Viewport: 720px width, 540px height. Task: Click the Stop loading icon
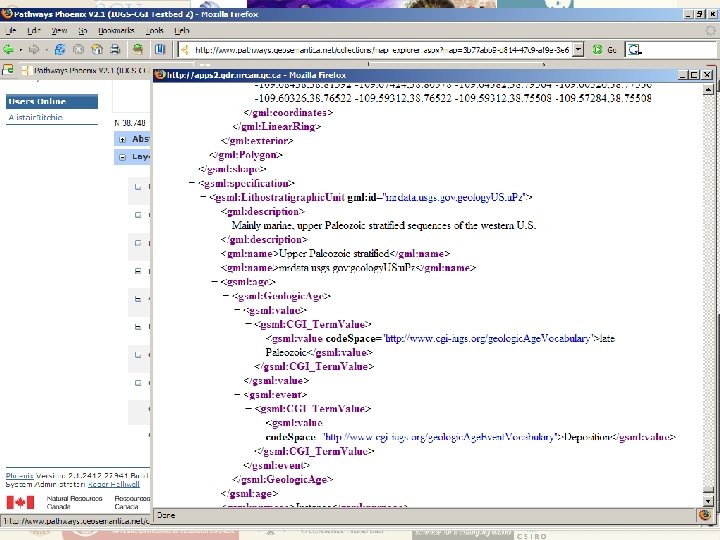(79, 49)
